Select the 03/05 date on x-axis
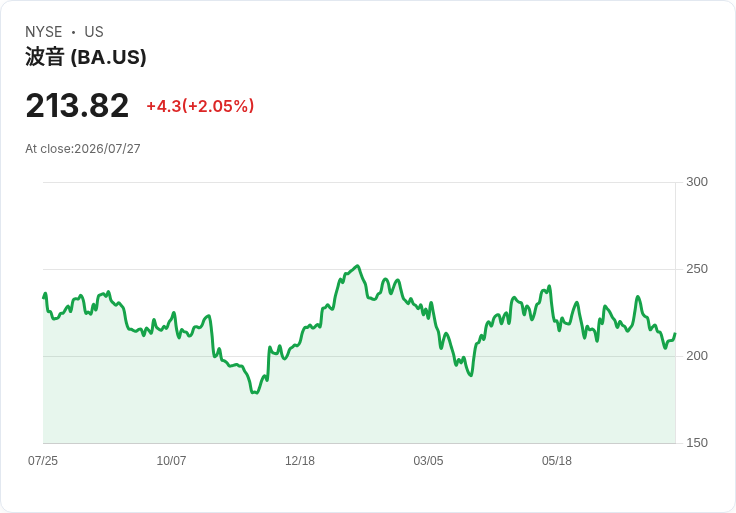 [428, 460]
